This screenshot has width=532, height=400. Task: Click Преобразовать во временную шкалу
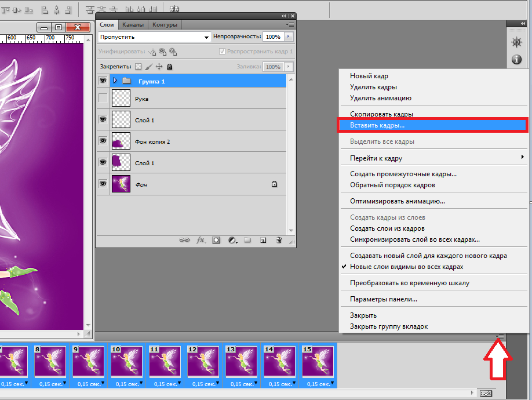(x=434, y=283)
